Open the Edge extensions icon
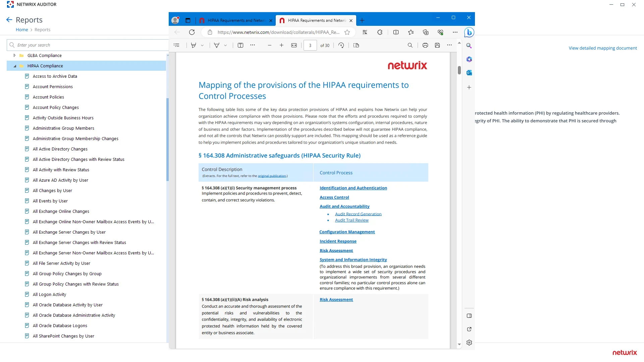Image resolution: width=644 pixels, height=362 pixels. tap(380, 32)
